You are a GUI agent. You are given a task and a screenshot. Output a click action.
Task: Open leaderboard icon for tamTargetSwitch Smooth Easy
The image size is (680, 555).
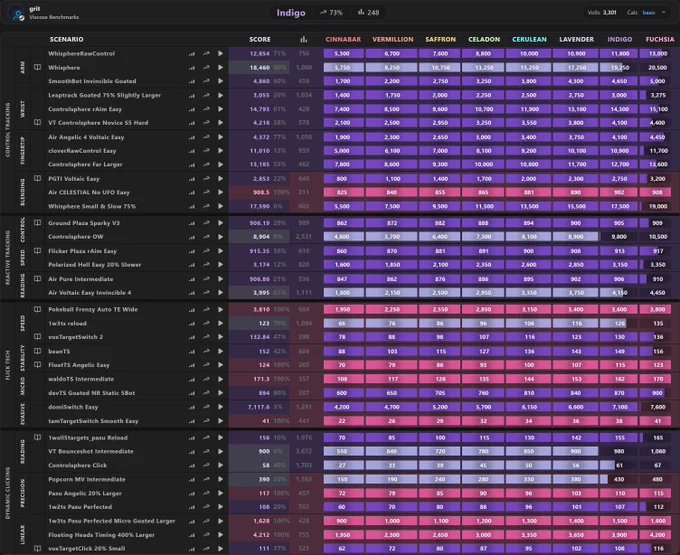(x=192, y=421)
